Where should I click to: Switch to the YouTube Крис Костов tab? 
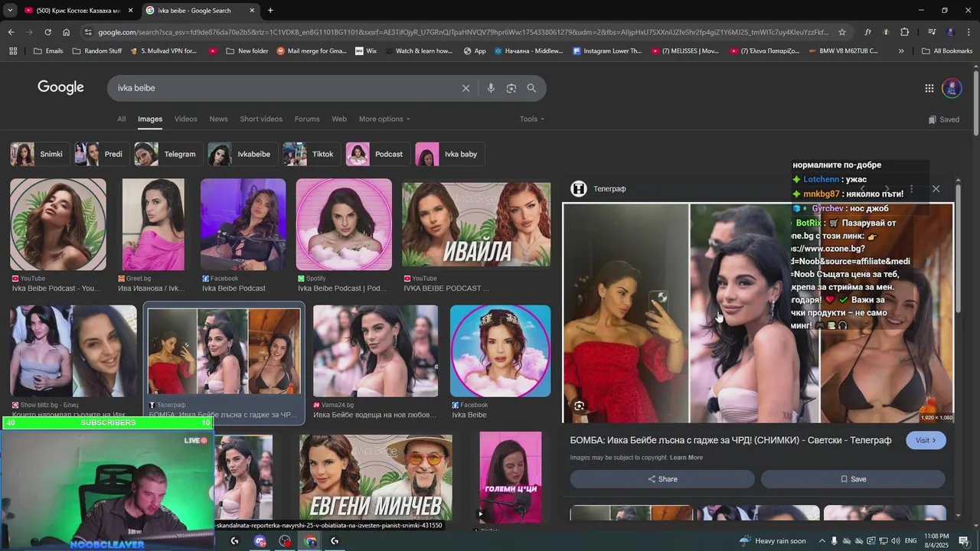[79, 11]
